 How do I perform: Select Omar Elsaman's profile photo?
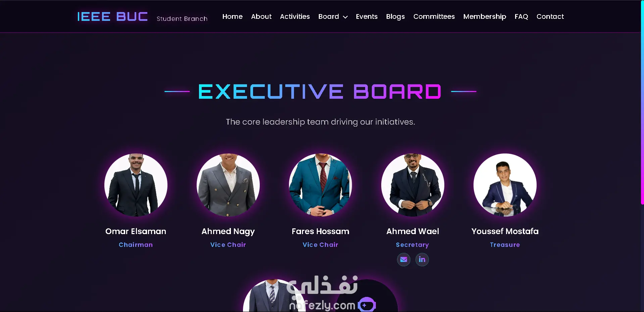tap(136, 185)
